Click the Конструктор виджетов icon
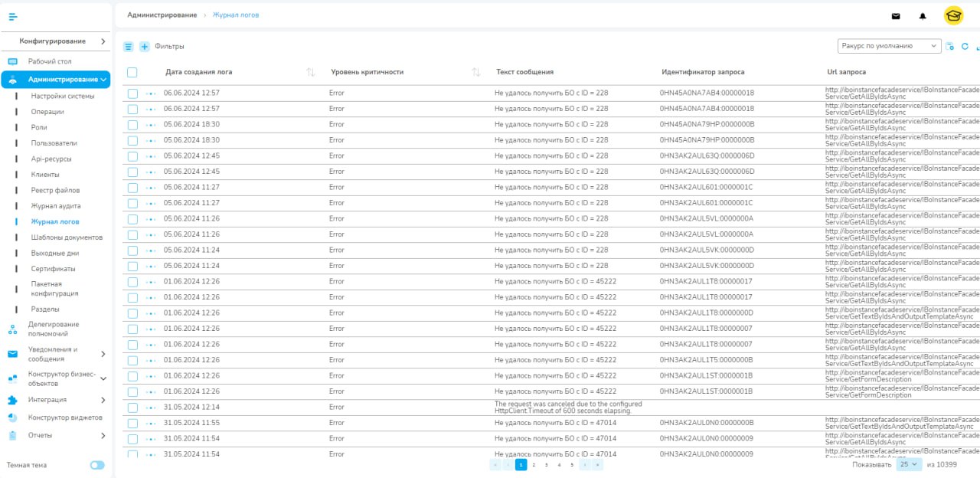The image size is (980, 478). click(12, 417)
